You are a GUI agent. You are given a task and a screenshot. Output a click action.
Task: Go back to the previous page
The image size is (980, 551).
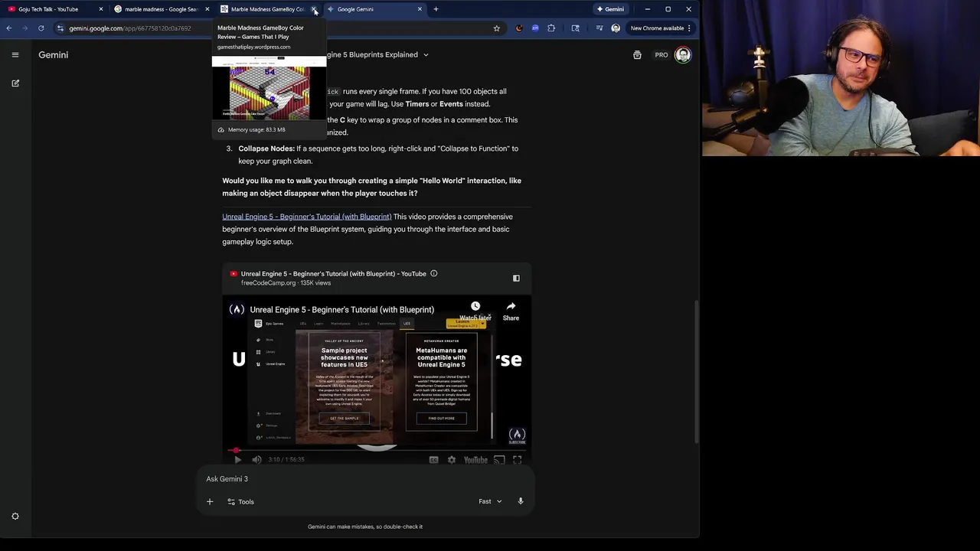[x=9, y=28]
